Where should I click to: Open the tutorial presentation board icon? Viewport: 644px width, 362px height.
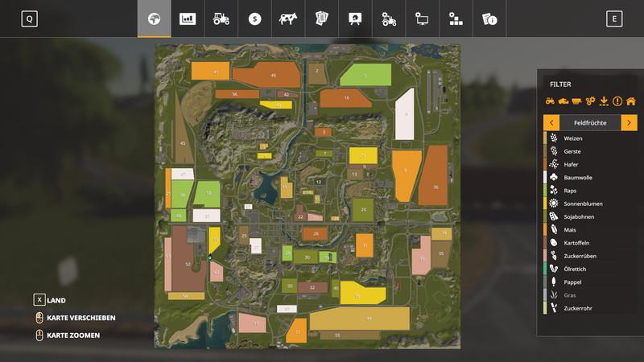(x=354, y=19)
